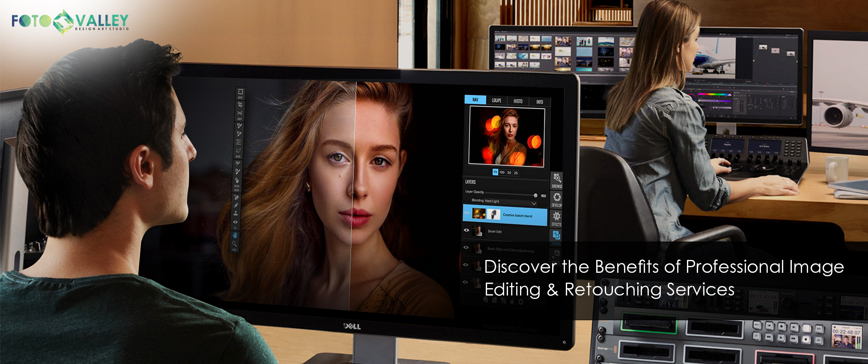Switch to the INFO tab
Screen dimensions: 868x364
click(539, 102)
